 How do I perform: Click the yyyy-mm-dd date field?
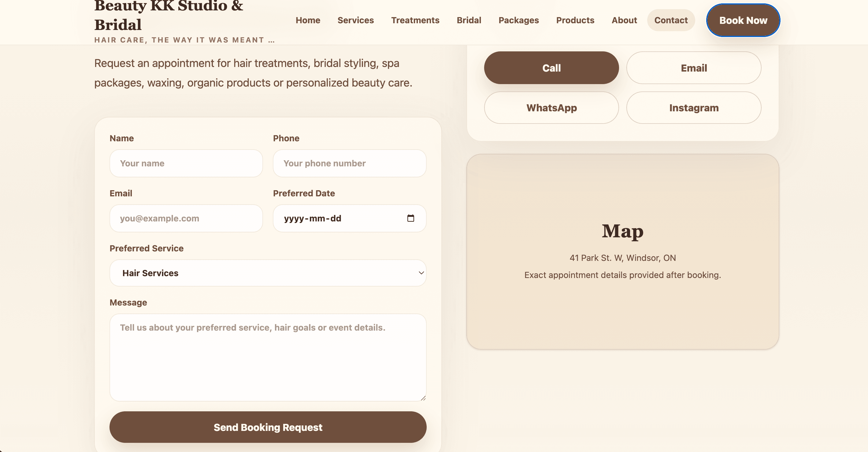[349, 218]
